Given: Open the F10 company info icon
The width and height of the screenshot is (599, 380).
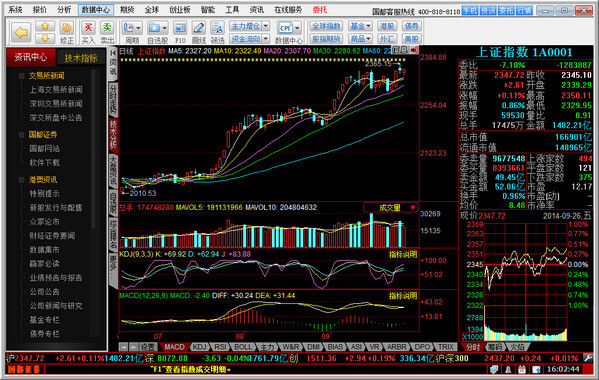Looking at the screenshot, I should [x=180, y=28].
